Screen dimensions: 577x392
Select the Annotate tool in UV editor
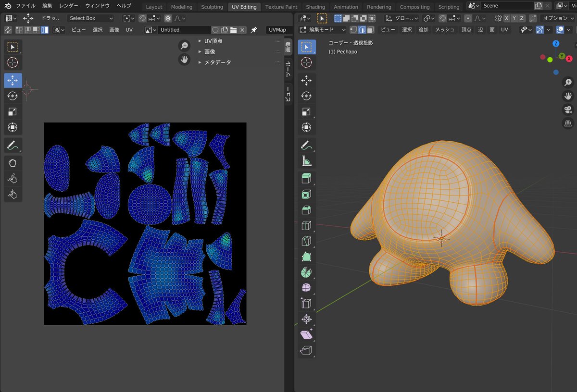[13, 145]
